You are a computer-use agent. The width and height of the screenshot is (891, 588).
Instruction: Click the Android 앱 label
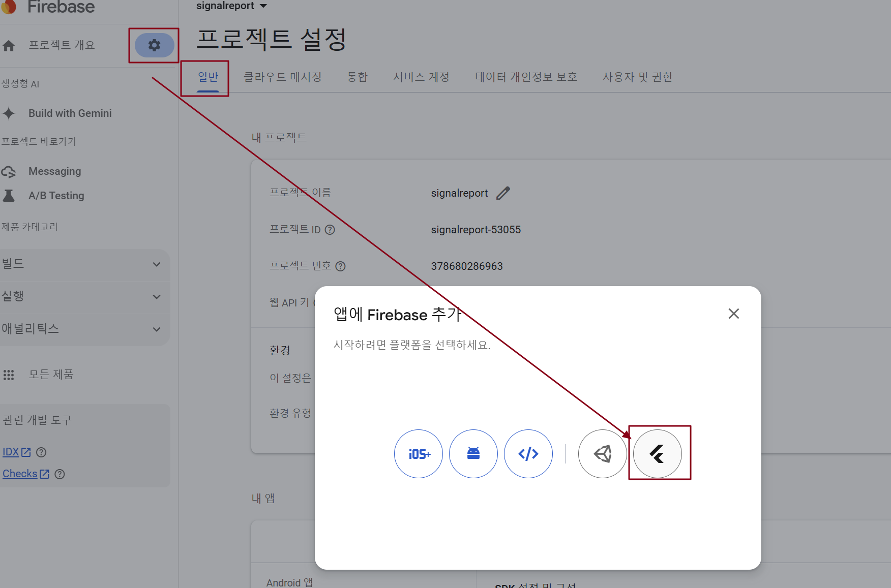pyautogui.click(x=290, y=582)
